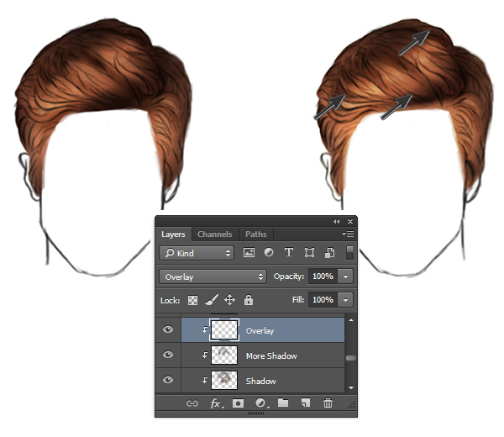
Task: Delete layer with trash icon
Action: 328,403
